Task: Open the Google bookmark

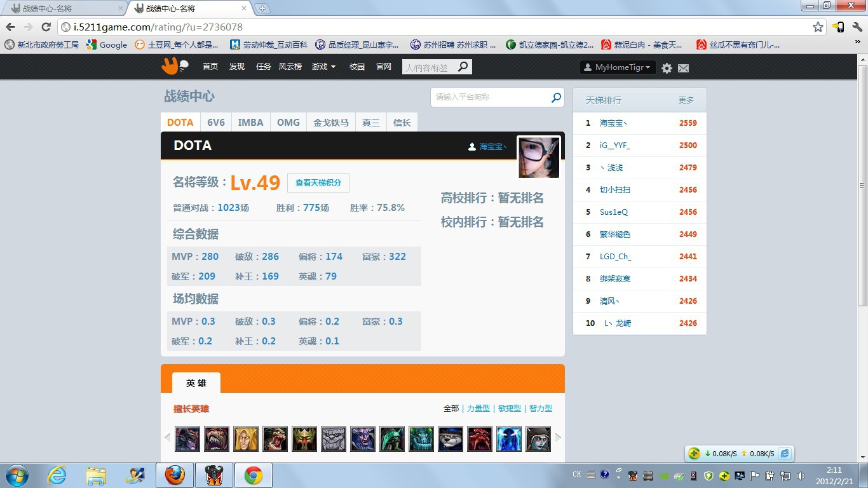Action: point(107,45)
